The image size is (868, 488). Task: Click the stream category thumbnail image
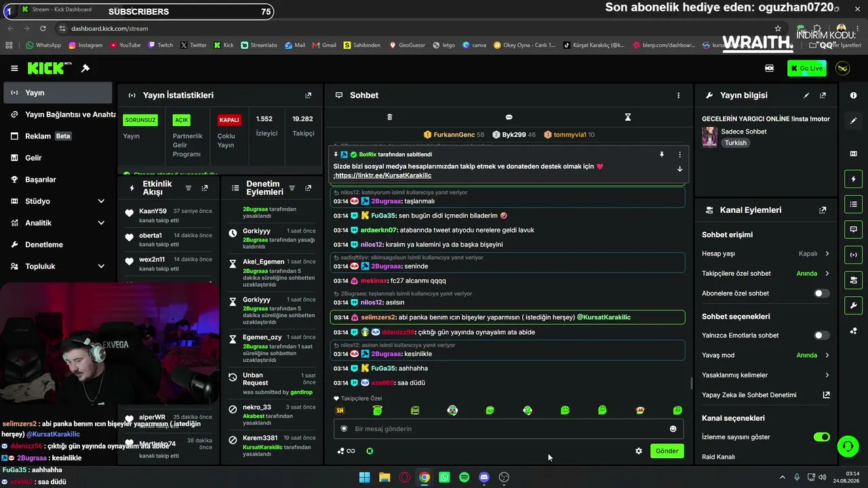point(709,137)
